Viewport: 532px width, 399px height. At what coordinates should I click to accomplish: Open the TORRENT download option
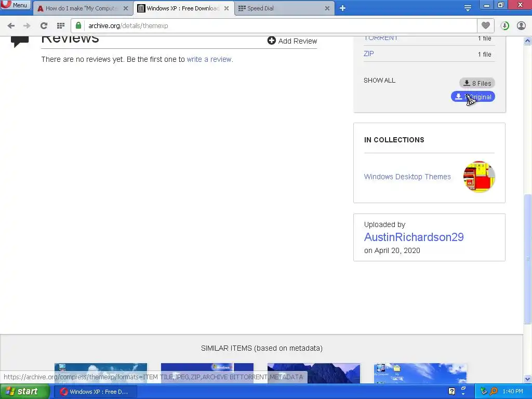pyautogui.click(x=381, y=38)
